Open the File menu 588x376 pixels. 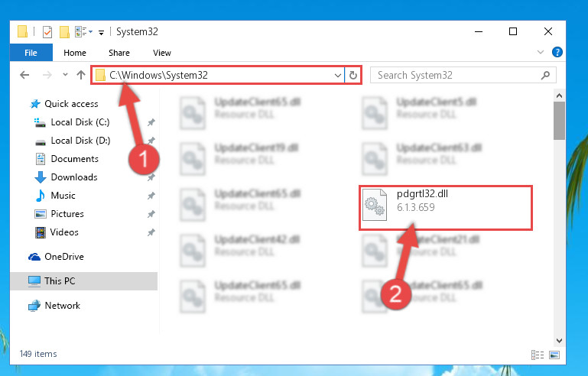31,53
